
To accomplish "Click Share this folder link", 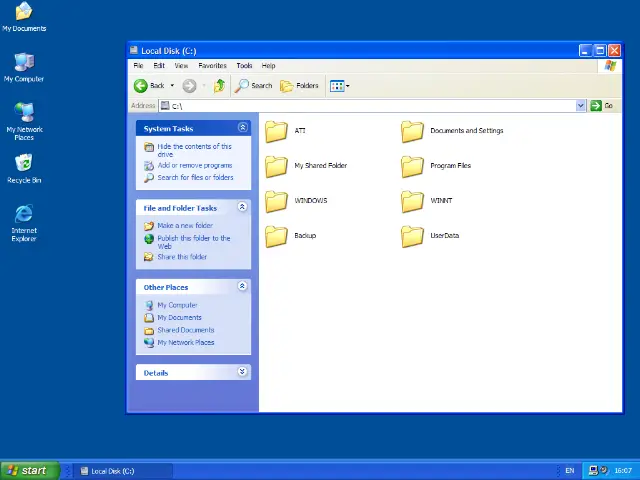I will (182, 257).
